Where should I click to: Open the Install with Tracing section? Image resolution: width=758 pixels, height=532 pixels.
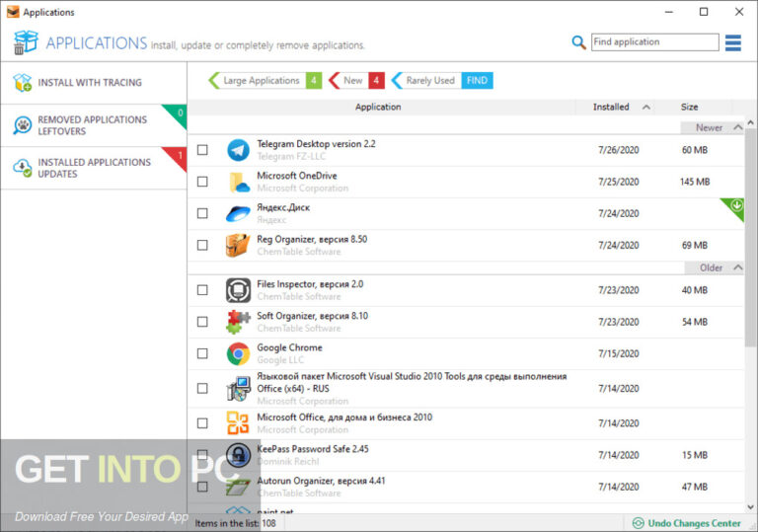(94, 83)
